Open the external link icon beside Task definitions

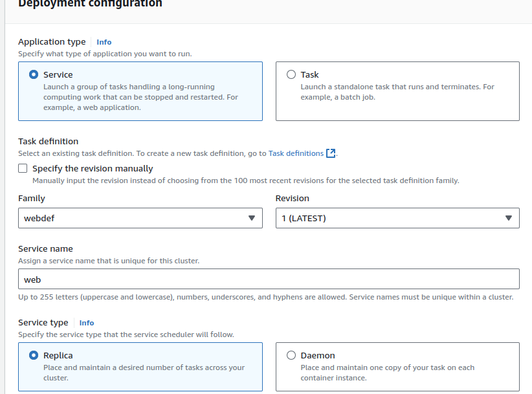(331, 153)
